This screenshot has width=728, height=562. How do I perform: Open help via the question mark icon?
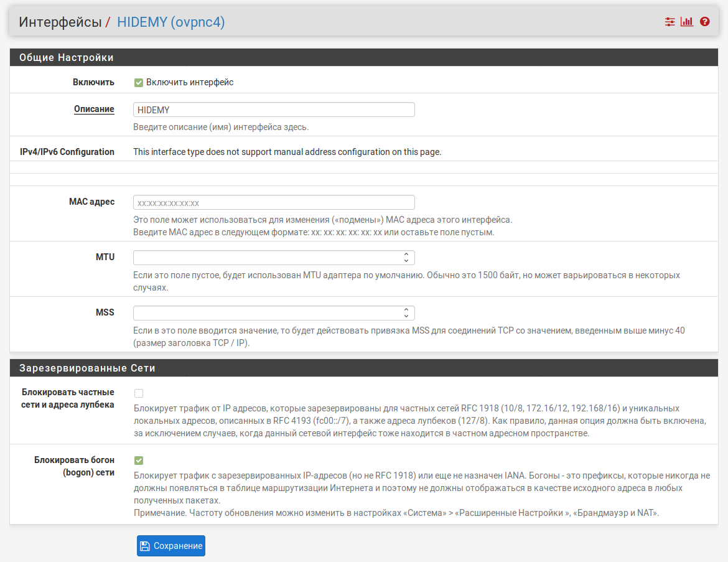[705, 22]
